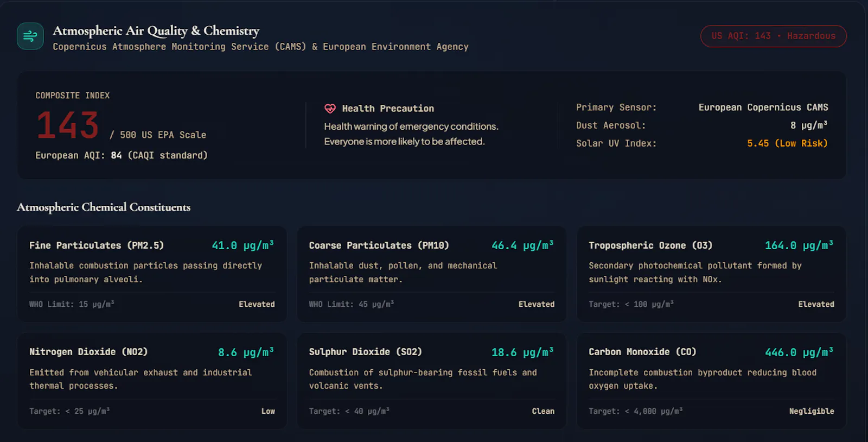Select the Coarse Particulates (PM10) card title
868x442 pixels.
click(379, 245)
